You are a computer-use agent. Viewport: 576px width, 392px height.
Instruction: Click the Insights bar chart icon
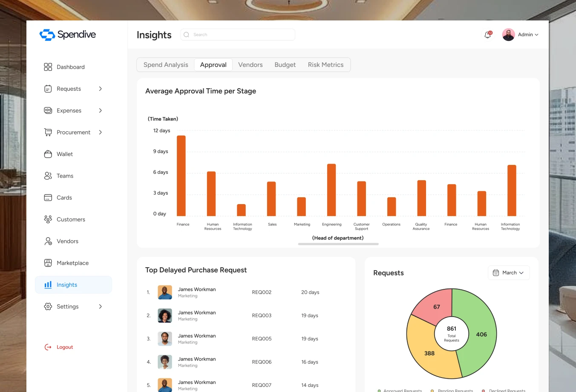click(x=48, y=285)
